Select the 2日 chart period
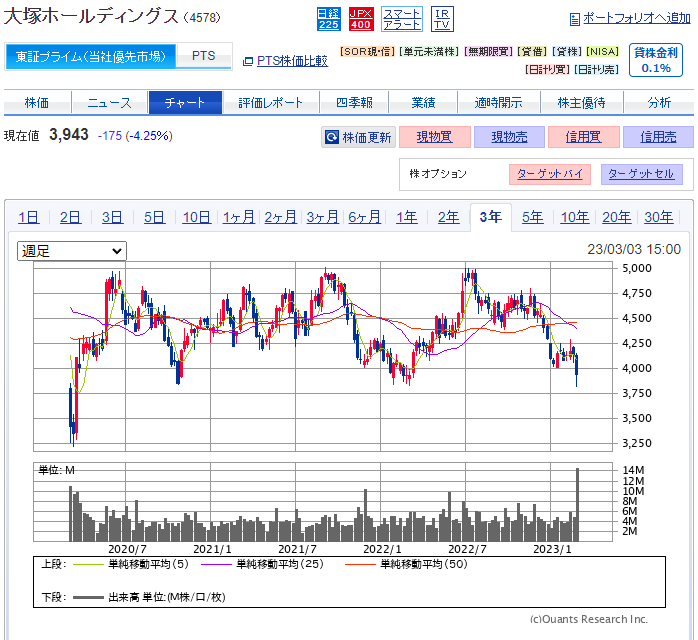This screenshot has height=640, width=698. [x=70, y=217]
